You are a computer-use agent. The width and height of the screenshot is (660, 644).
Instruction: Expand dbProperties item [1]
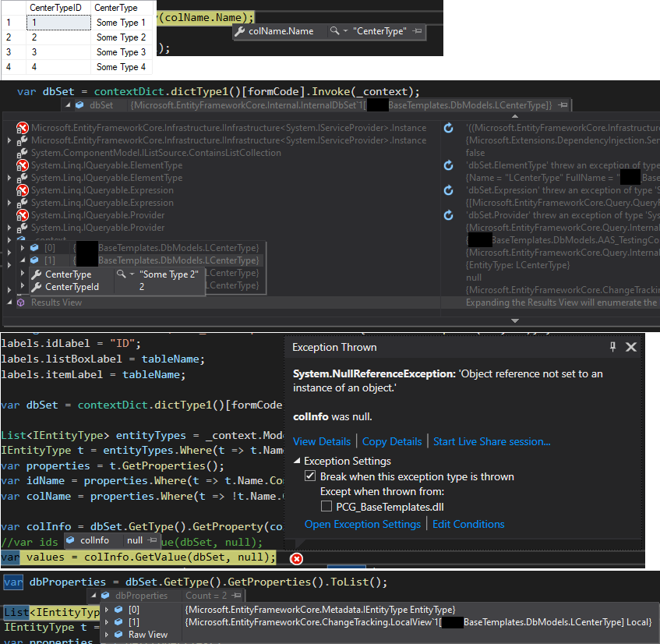coord(107,622)
